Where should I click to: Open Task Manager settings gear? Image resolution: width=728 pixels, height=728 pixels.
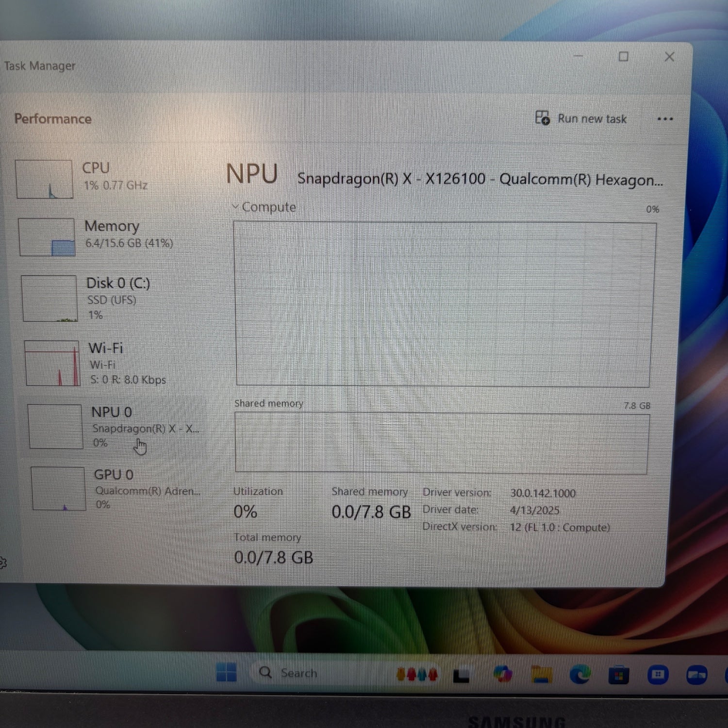point(2,563)
